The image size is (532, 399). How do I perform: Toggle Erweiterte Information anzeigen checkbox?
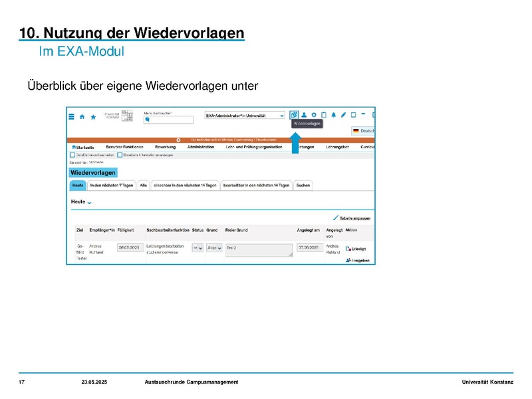coord(120,155)
